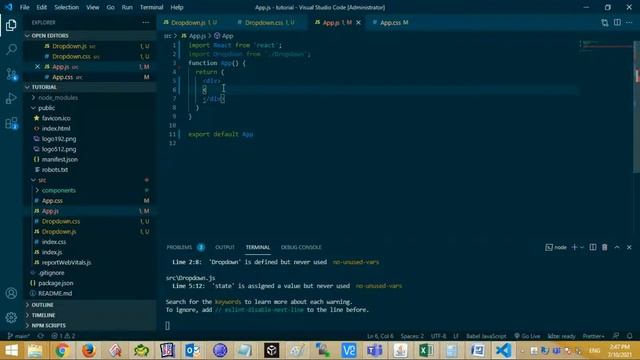Click the Go Live status bar button

tap(527, 336)
